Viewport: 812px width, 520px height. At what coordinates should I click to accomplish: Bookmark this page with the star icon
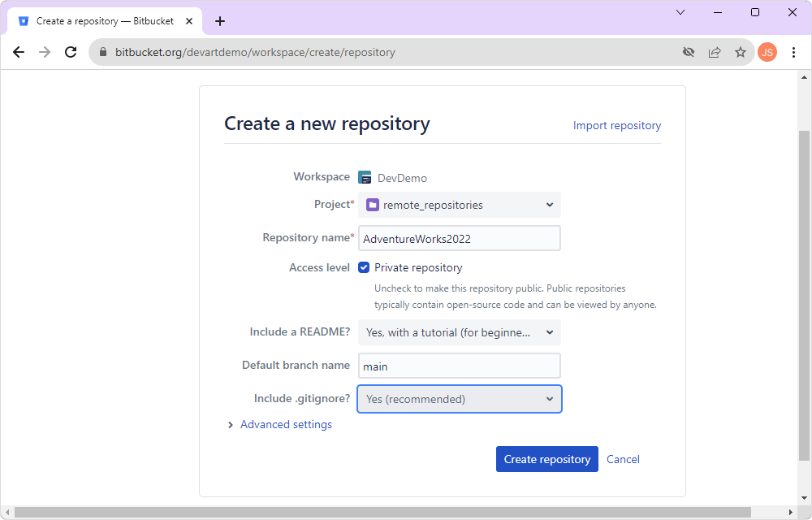[740, 51]
